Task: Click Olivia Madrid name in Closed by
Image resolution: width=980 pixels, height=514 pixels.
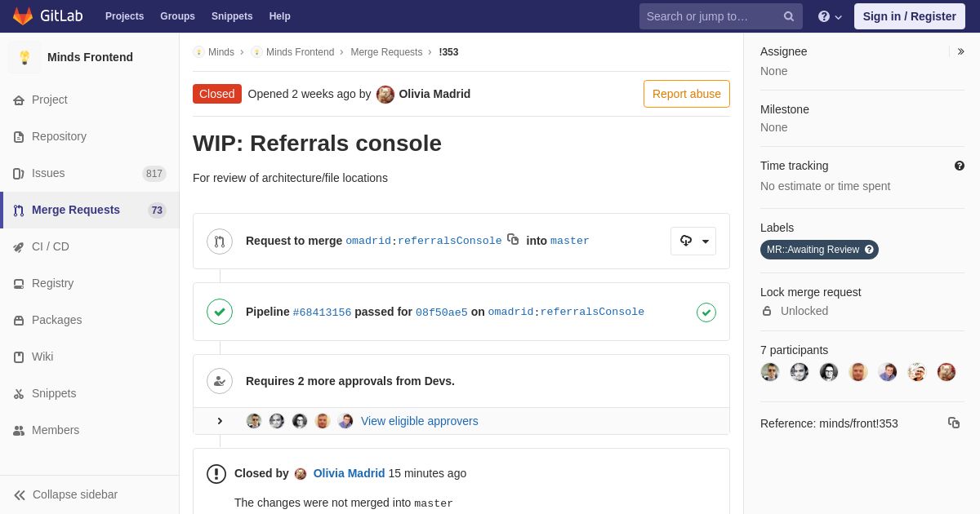Action: [349, 473]
